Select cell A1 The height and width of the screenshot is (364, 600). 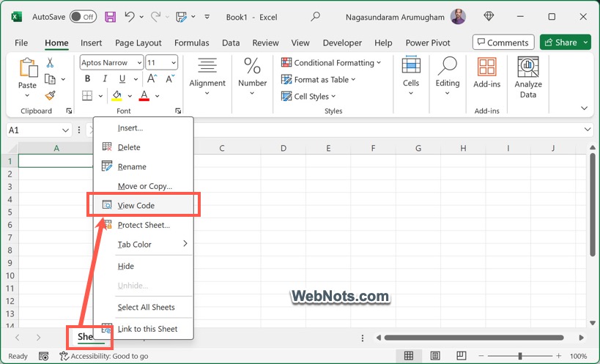pyautogui.click(x=56, y=161)
